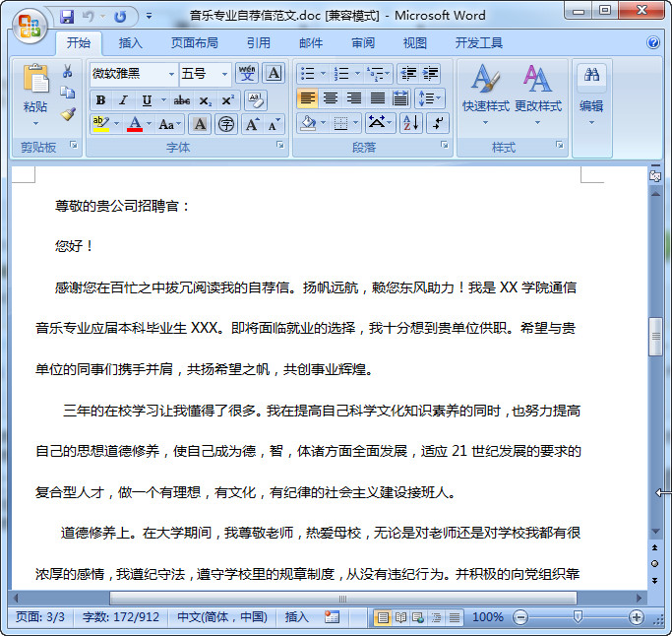Toggle strikethrough formatting
This screenshot has height=636, width=672.
click(x=182, y=100)
